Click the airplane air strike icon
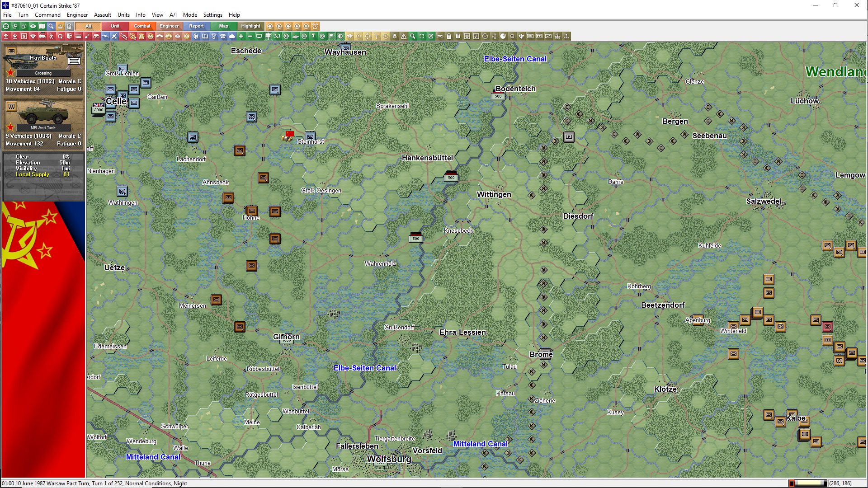868x488 pixels. coord(114,36)
